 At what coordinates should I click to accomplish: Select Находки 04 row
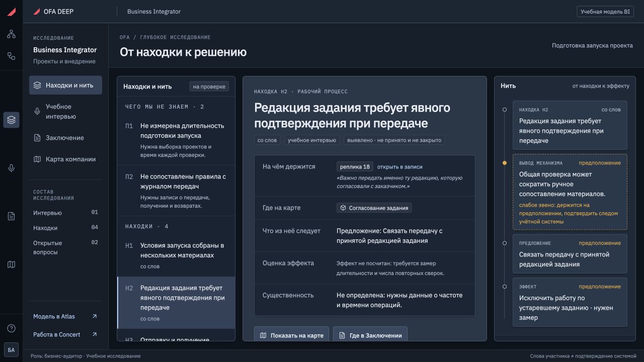pos(65,228)
